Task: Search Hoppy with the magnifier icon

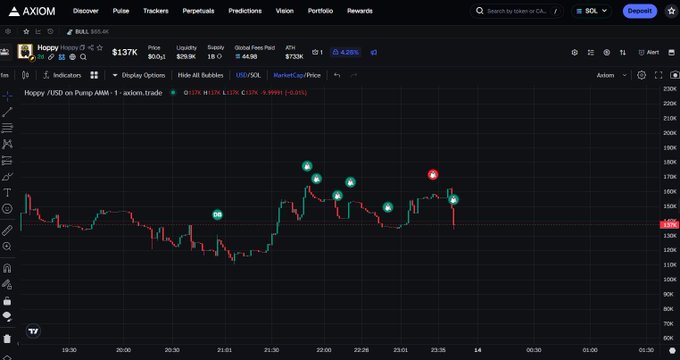Action: click(83, 57)
